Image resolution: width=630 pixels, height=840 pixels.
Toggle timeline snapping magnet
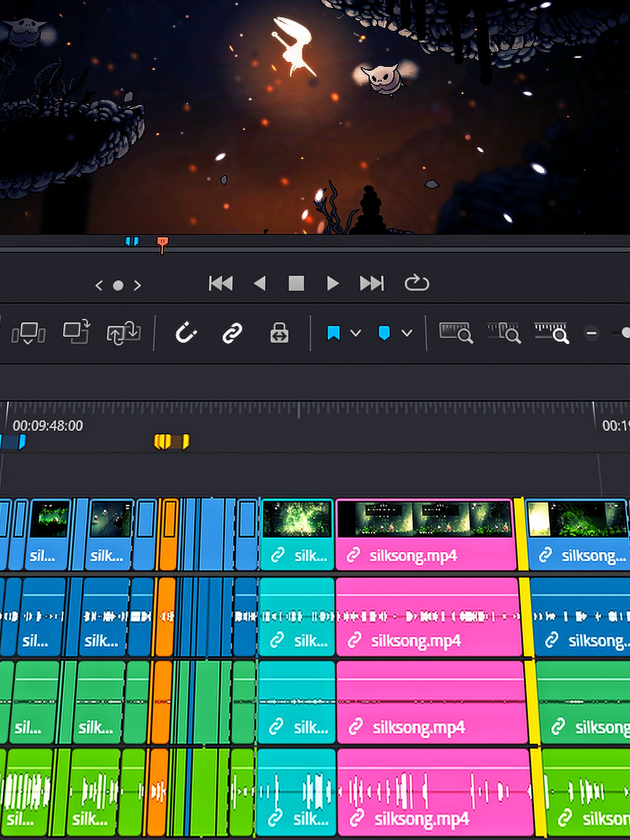click(x=186, y=333)
